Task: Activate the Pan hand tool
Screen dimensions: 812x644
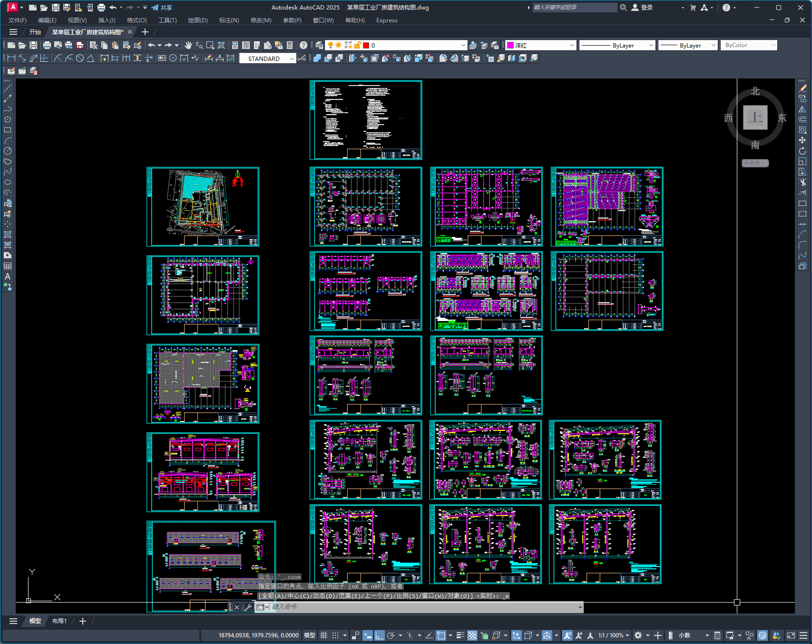Action: pyautogui.click(x=188, y=45)
